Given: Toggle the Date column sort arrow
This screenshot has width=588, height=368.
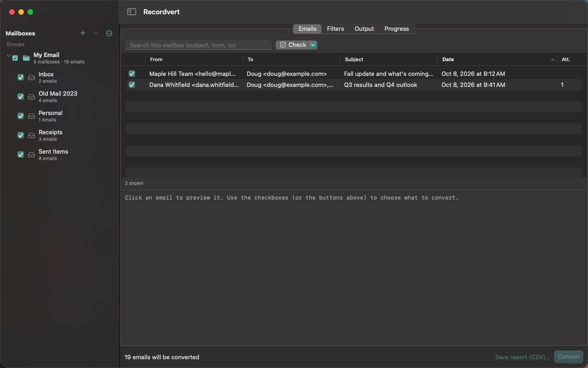Looking at the screenshot, I should pyautogui.click(x=553, y=60).
